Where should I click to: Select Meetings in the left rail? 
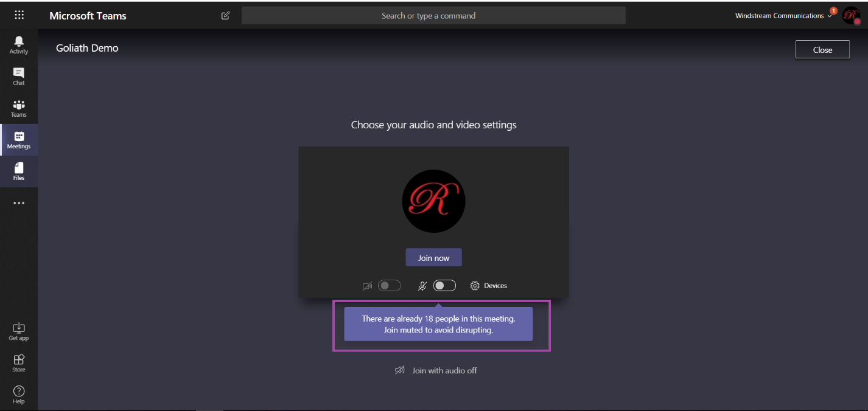pos(19,140)
